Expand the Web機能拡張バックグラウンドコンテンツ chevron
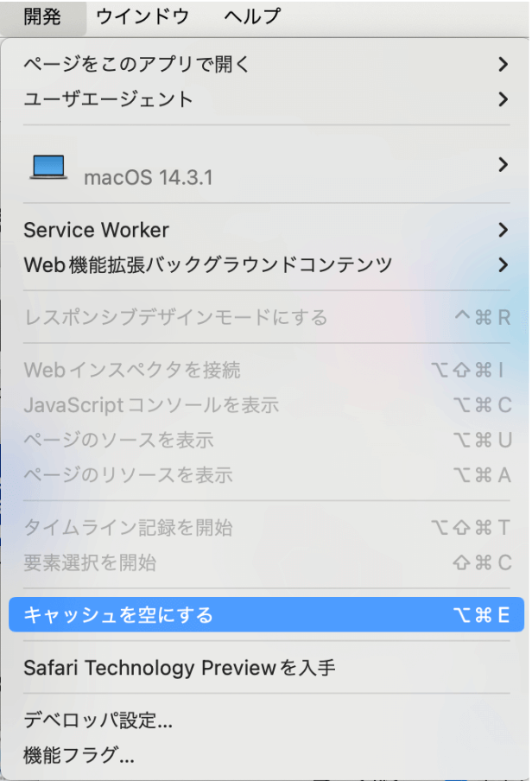The height and width of the screenshot is (781, 532). pyautogui.click(x=503, y=264)
